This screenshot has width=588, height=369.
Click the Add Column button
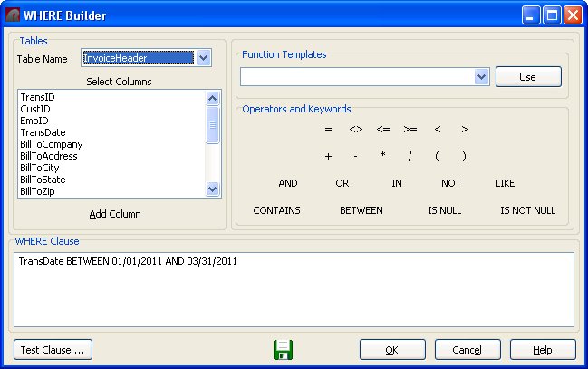pyautogui.click(x=114, y=214)
